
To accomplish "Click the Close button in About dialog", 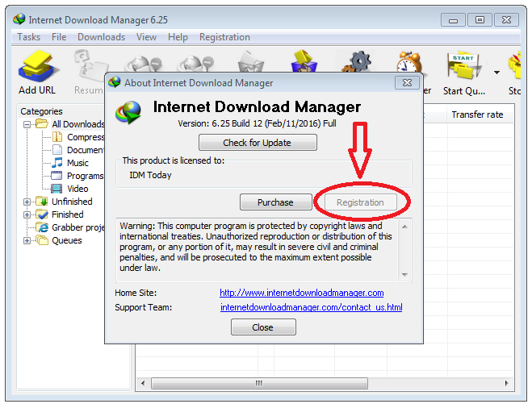I will [263, 327].
